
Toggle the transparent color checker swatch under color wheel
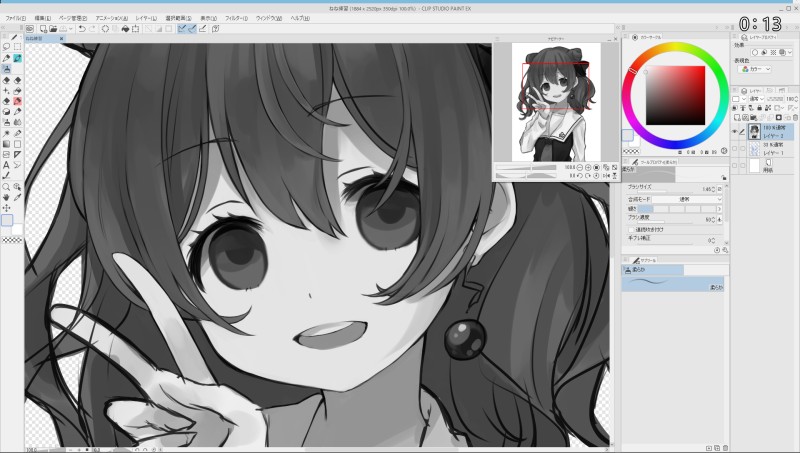tap(631, 152)
